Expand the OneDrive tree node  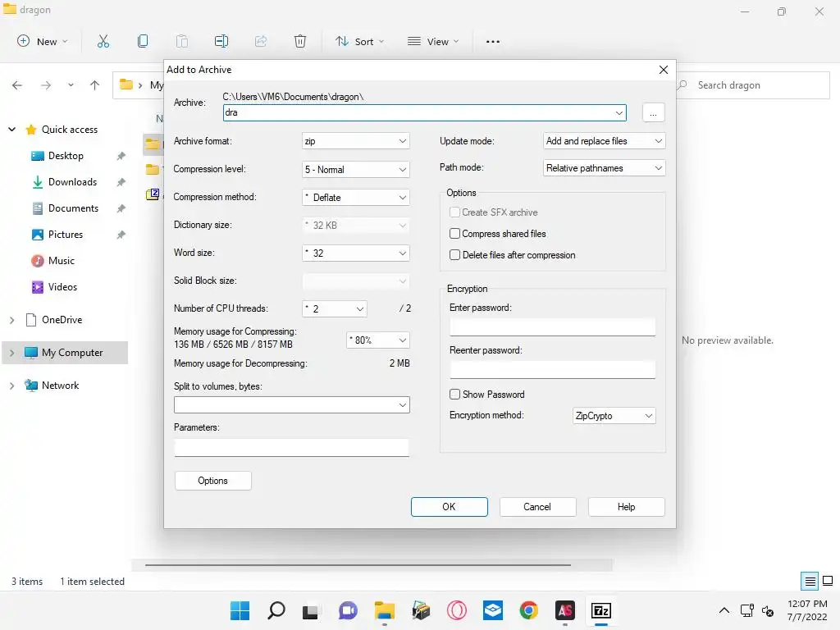pyautogui.click(x=11, y=320)
